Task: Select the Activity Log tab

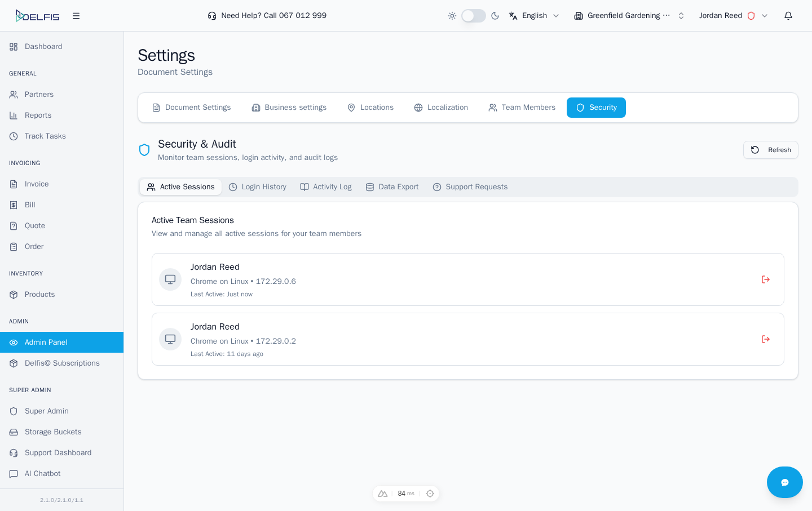Action: coord(326,187)
